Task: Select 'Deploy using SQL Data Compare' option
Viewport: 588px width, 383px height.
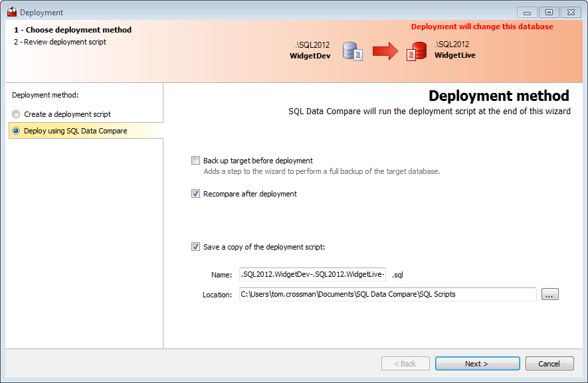Action: 16,131
